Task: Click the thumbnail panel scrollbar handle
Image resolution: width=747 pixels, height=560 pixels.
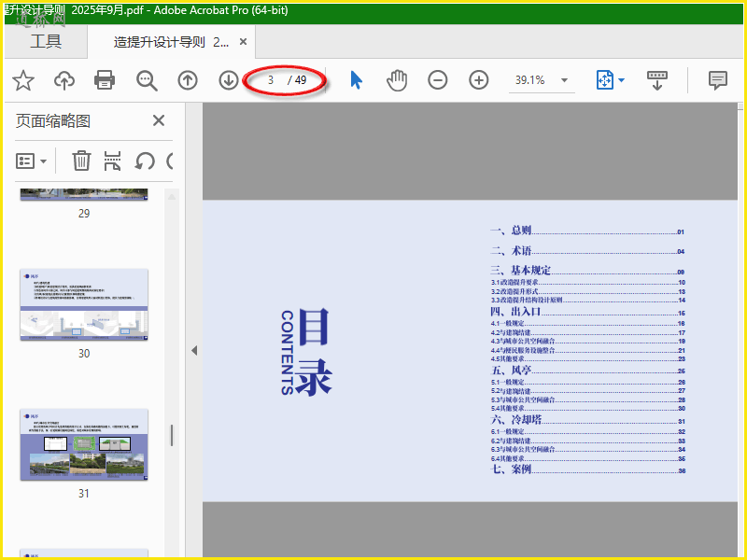Action: tap(172, 435)
